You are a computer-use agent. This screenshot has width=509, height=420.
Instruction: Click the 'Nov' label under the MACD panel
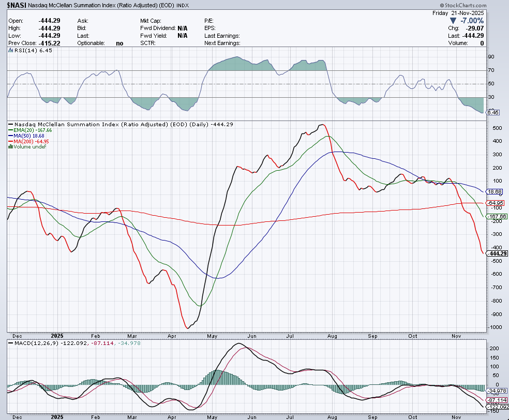(x=456, y=417)
